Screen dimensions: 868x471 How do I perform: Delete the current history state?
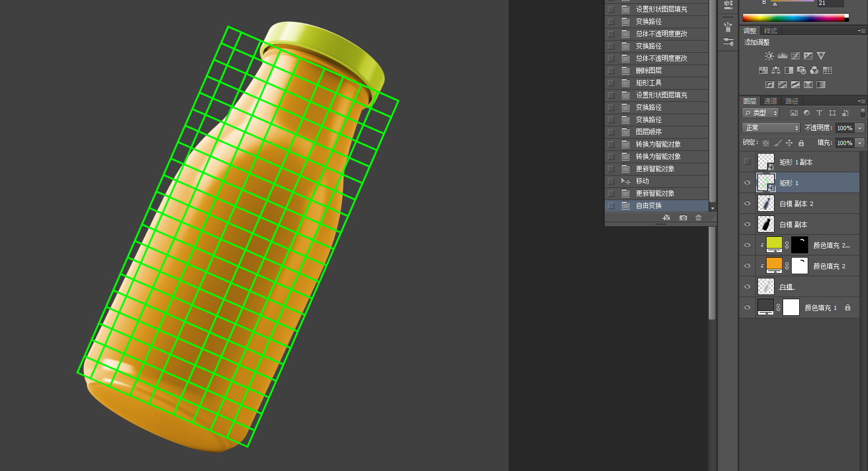[x=699, y=218]
